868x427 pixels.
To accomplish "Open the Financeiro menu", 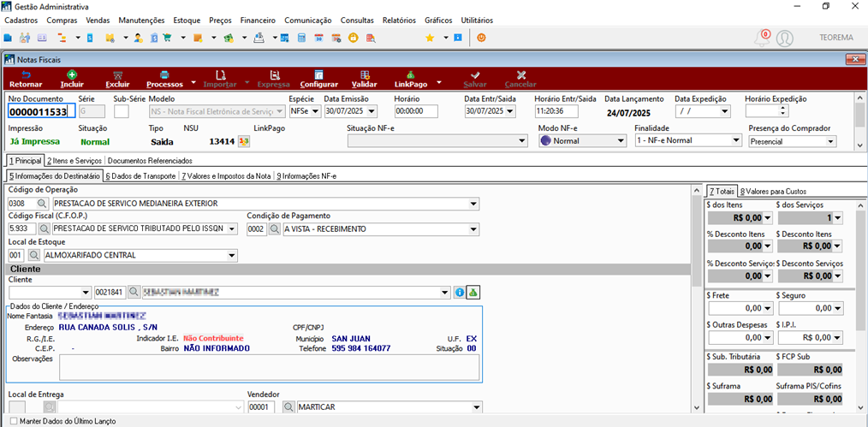I will click(258, 21).
